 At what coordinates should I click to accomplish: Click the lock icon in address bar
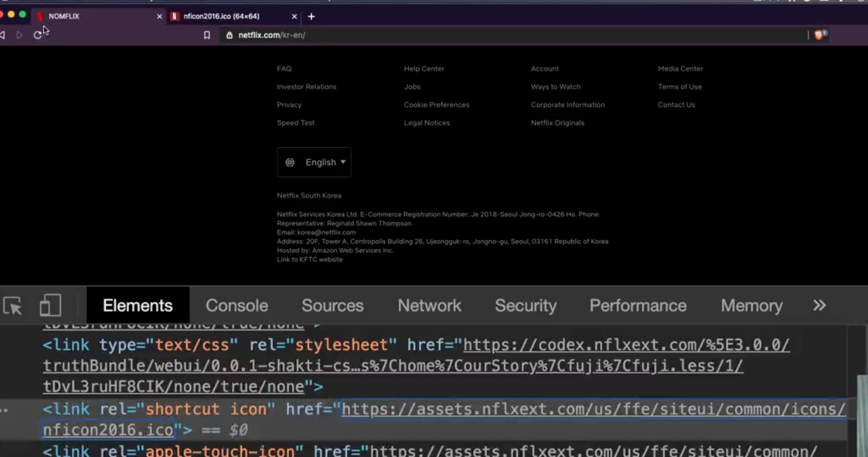(229, 35)
